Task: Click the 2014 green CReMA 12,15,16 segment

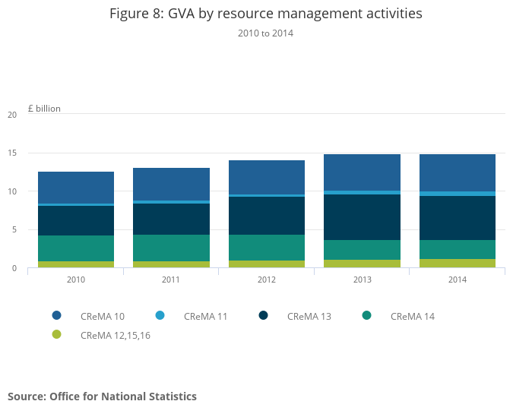Action: tap(458, 263)
